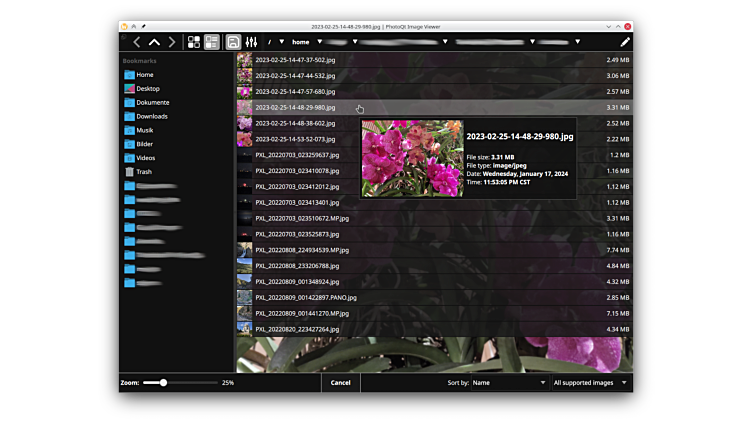Go to the Desktop bookmark
752x423 pixels.
(x=147, y=88)
